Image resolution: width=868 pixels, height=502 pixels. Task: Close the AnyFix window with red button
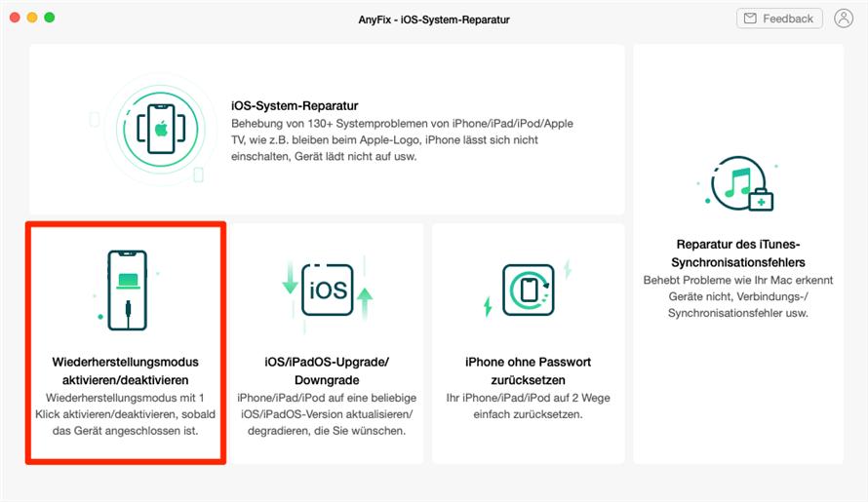(15, 18)
